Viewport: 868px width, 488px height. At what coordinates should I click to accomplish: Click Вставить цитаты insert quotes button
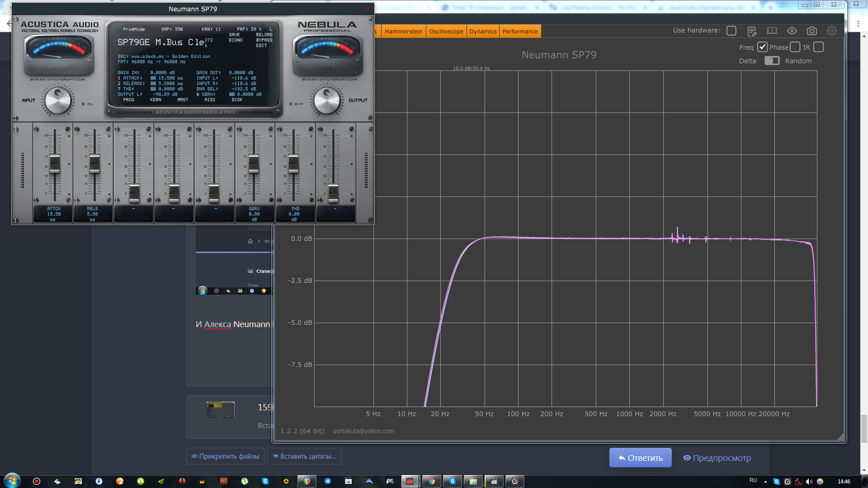click(305, 456)
